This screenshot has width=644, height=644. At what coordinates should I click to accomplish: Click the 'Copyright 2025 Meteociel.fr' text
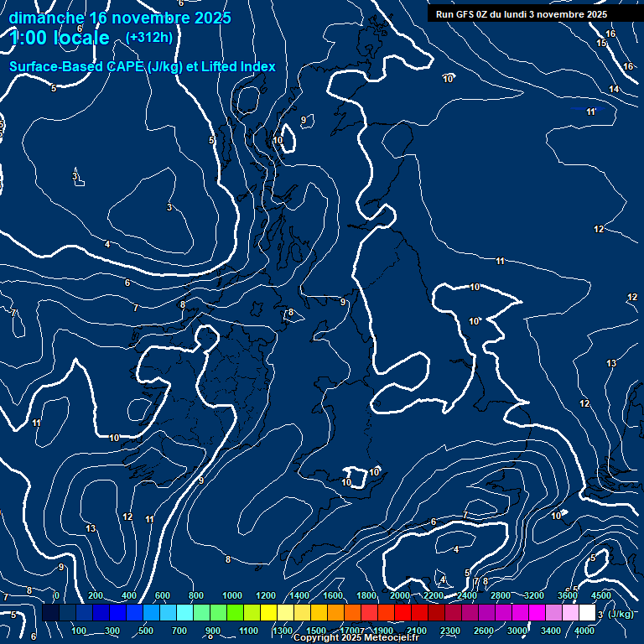coord(356,638)
